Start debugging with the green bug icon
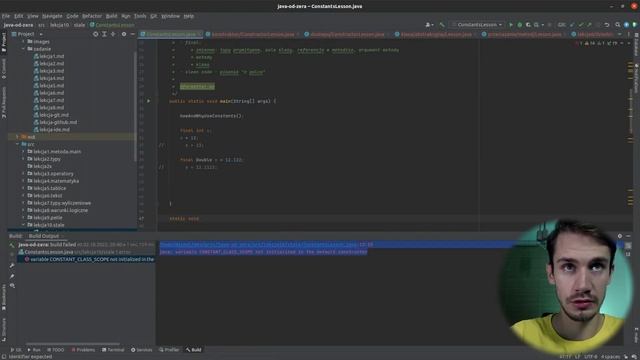Image resolution: width=640 pixels, height=360 pixels. [x=520, y=25]
